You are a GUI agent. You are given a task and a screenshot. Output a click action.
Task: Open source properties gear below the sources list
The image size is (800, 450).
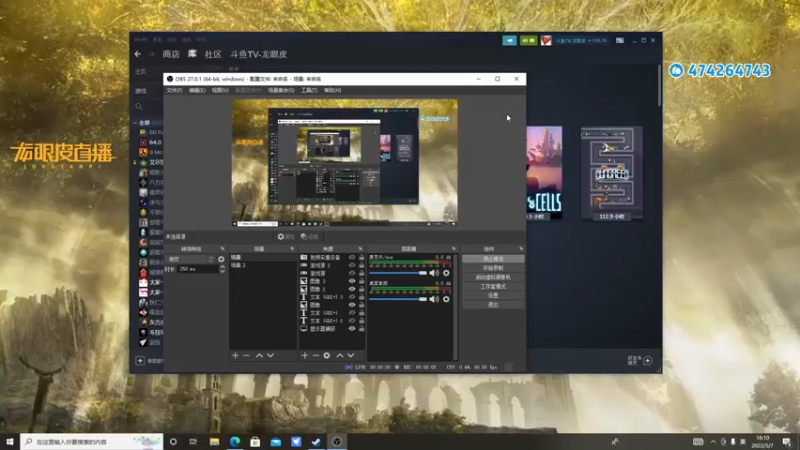[327, 355]
